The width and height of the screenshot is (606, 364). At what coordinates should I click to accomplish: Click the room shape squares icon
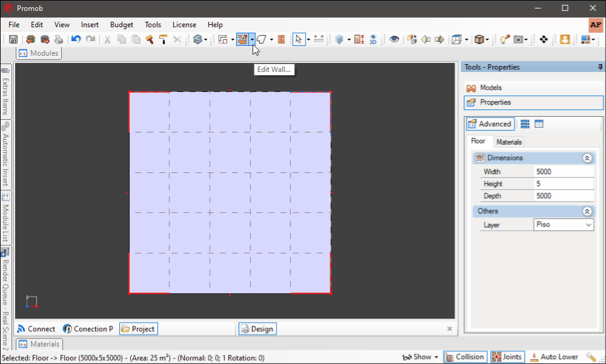tap(223, 39)
